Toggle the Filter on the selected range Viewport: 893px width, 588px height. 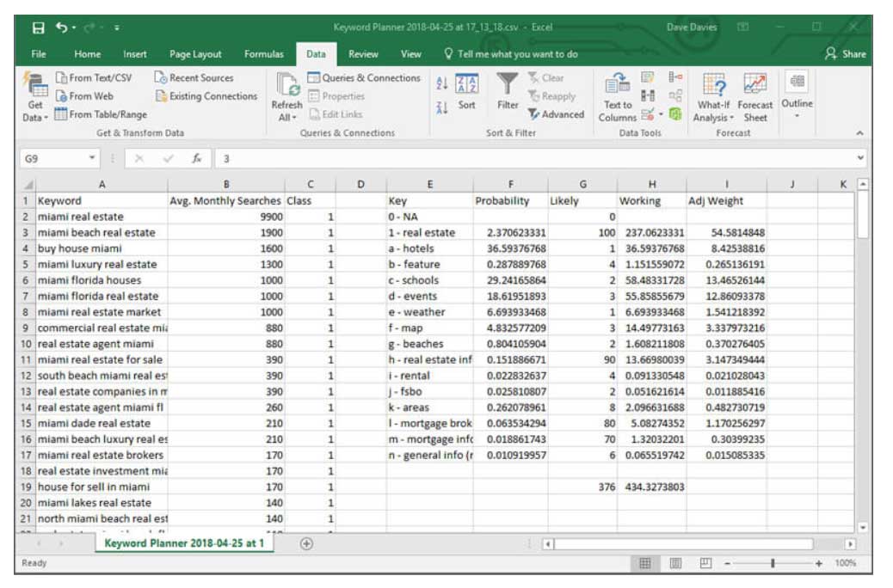coord(508,91)
